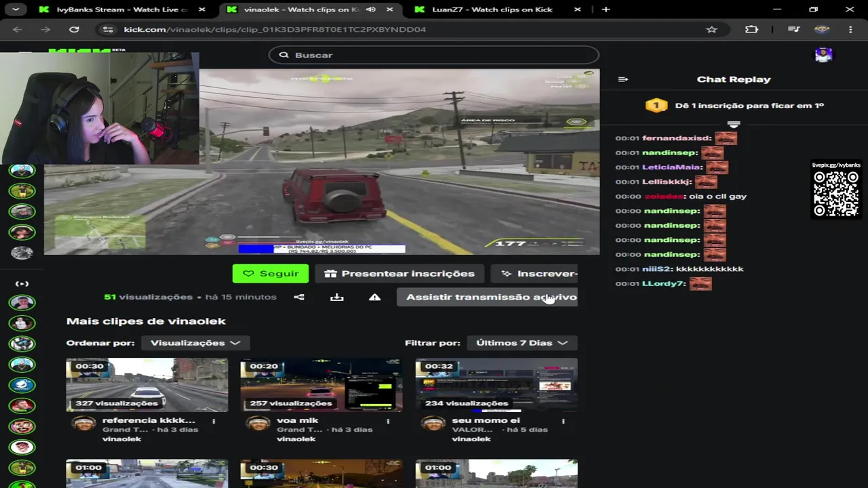This screenshot has height=488, width=868.
Task: Click Presentear inscrições button
Action: coord(399,274)
